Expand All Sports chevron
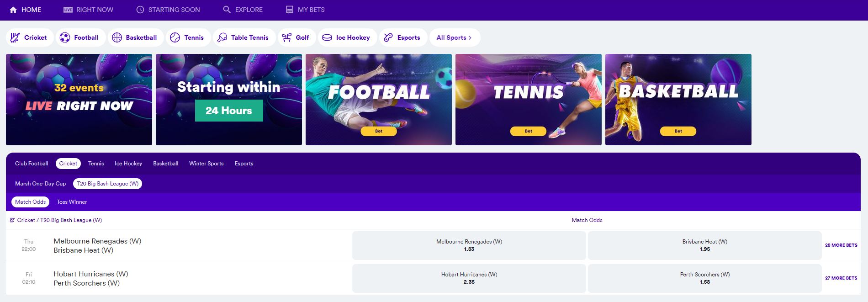 pyautogui.click(x=470, y=37)
